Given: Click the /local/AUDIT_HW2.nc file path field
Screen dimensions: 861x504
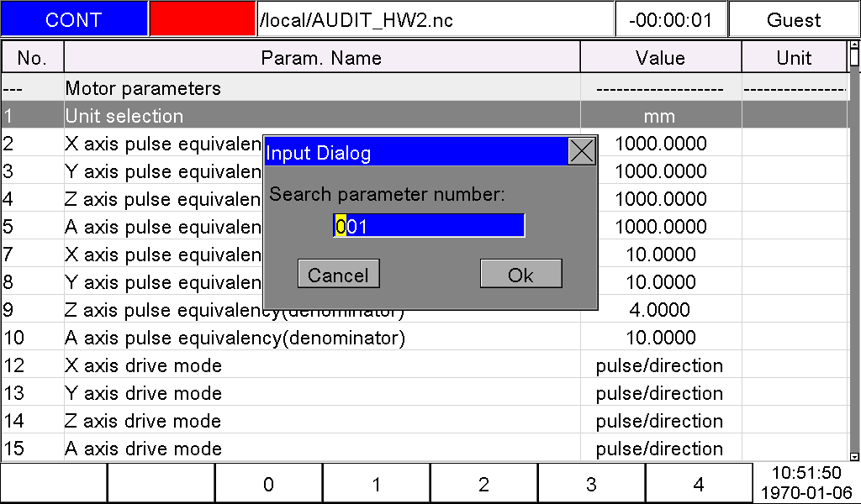Looking at the screenshot, I should tap(435, 19).
